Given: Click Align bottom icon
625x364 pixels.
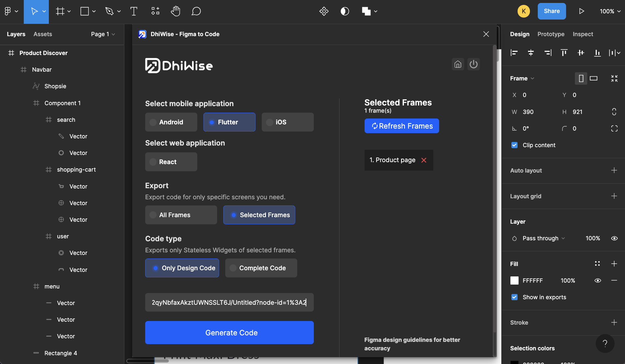Looking at the screenshot, I should pos(597,53).
